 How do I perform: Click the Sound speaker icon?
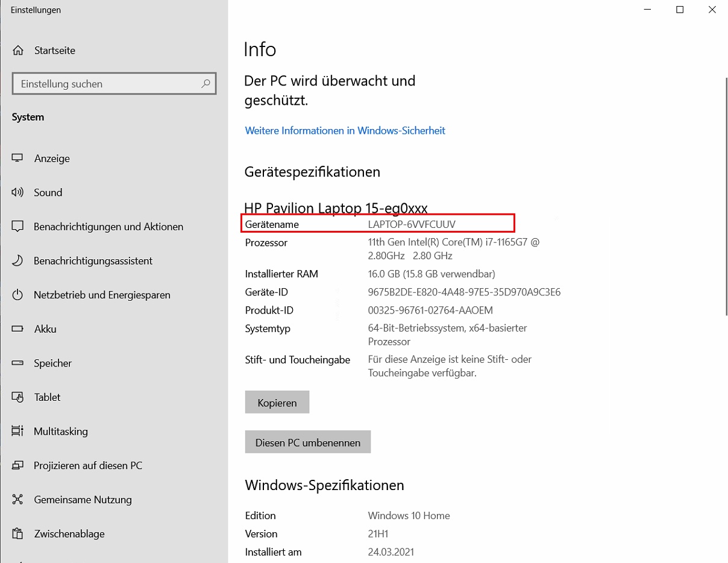point(17,193)
